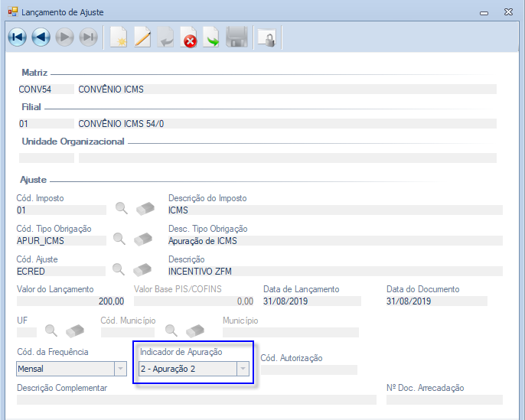The width and height of the screenshot is (525, 420).
Task: Undo changes grey arrow icon
Action: (166, 37)
